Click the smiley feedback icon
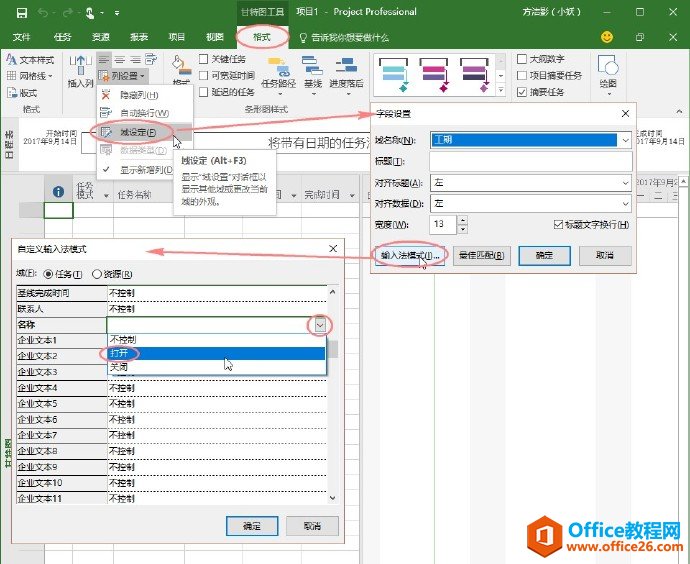The image size is (690, 564). coord(606,36)
